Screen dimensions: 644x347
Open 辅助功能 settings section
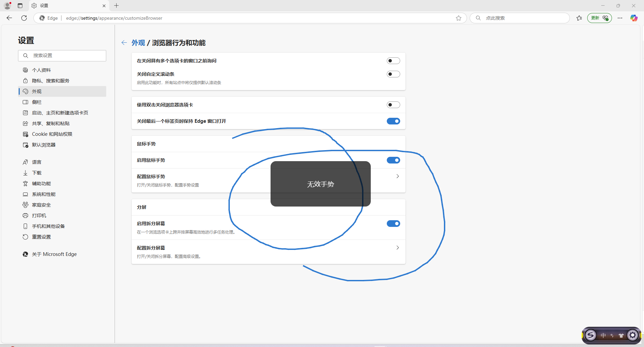coord(62,184)
